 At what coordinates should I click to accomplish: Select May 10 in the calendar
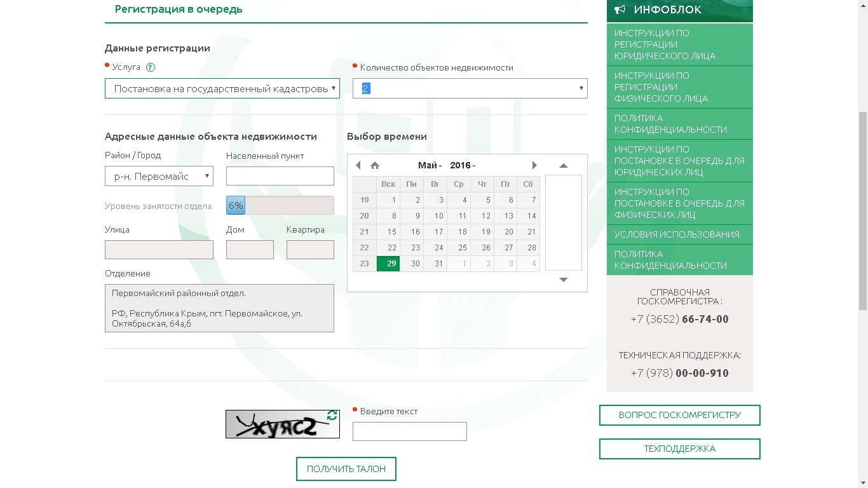(x=435, y=216)
